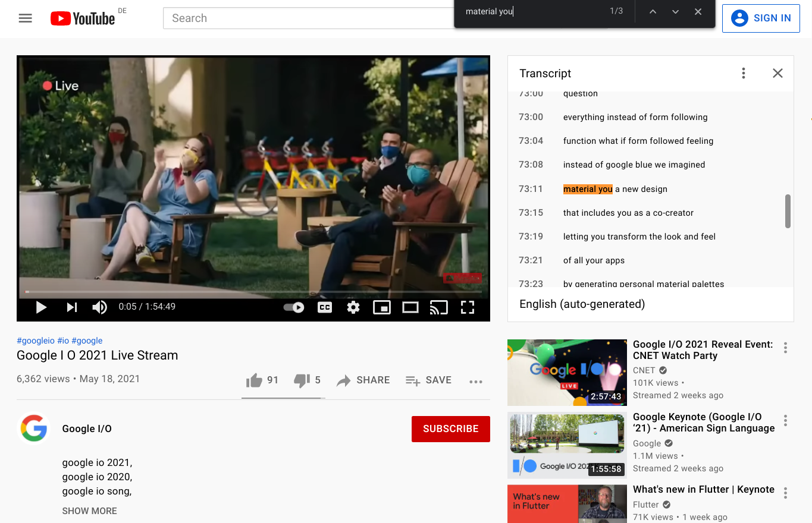The image size is (812, 523).
Task: Enter fullscreen mode
Action: (x=468, y=307)
